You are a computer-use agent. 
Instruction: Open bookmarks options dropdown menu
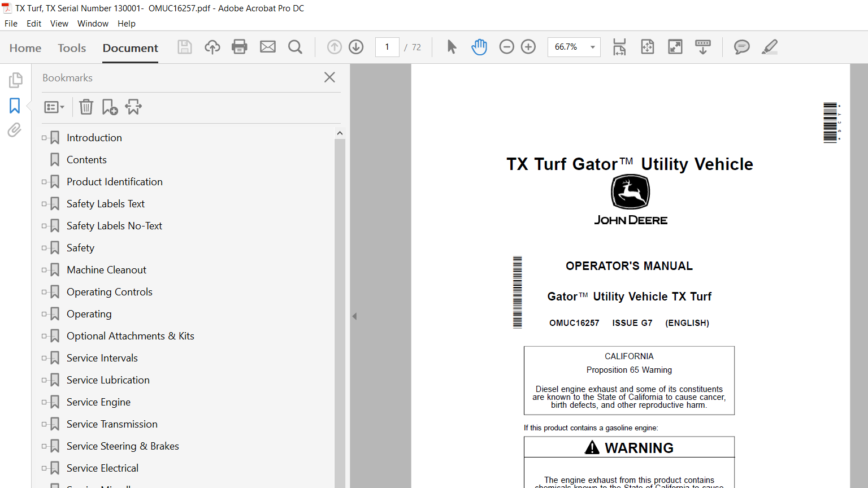(x=54, y=107)
